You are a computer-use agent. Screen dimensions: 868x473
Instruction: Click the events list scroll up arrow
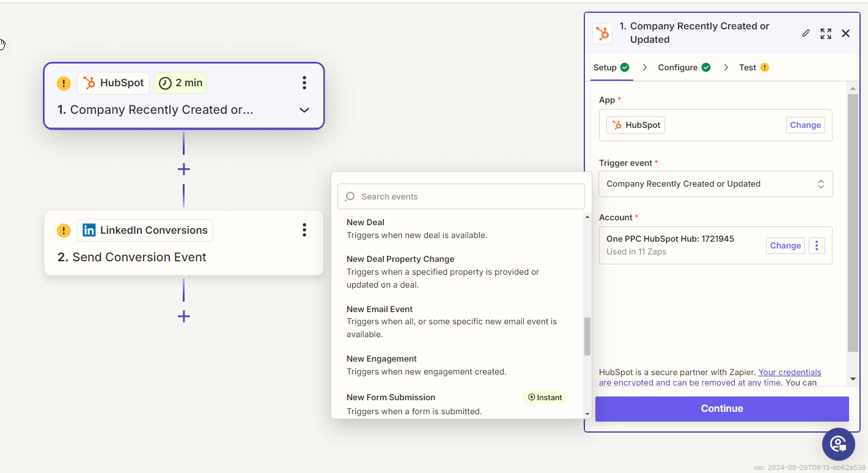[x=587, y=217]
